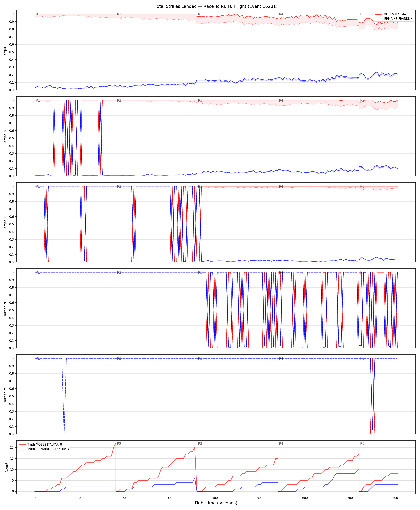
Task: Click the "0.5" tick on the Target 5 axis
Action: (11, 52)
